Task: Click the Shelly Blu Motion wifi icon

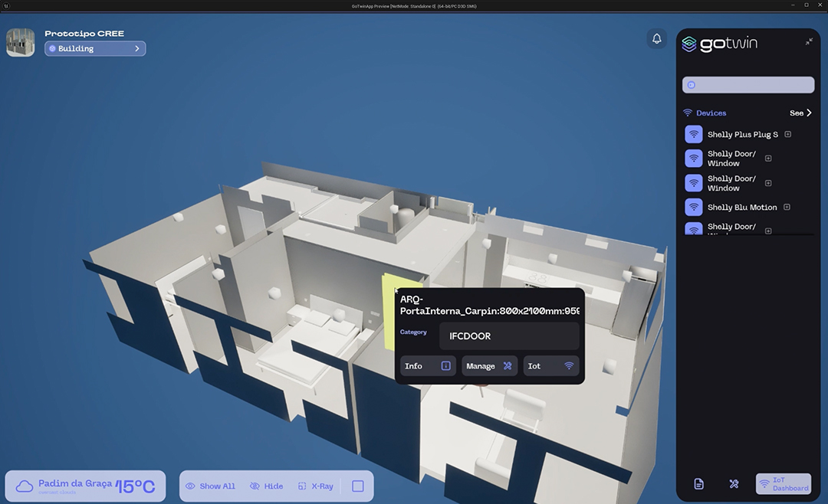Action: pyautogui.click(x=693, y=207)
